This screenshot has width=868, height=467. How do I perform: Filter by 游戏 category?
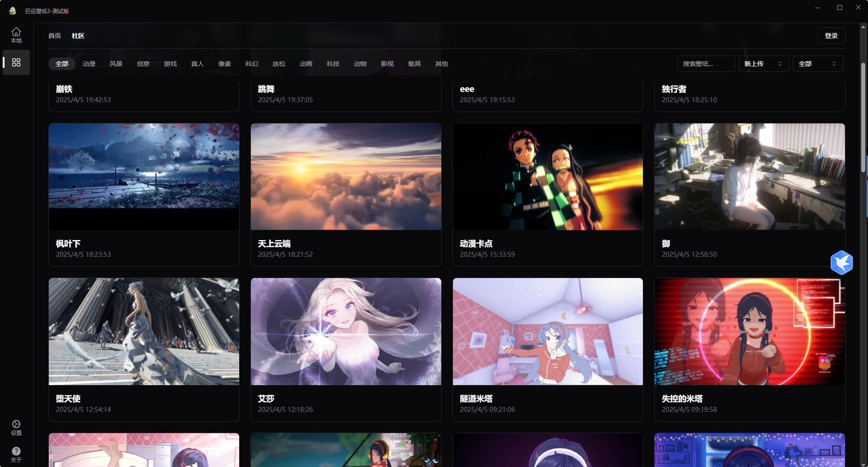click(x=170, y=64)
